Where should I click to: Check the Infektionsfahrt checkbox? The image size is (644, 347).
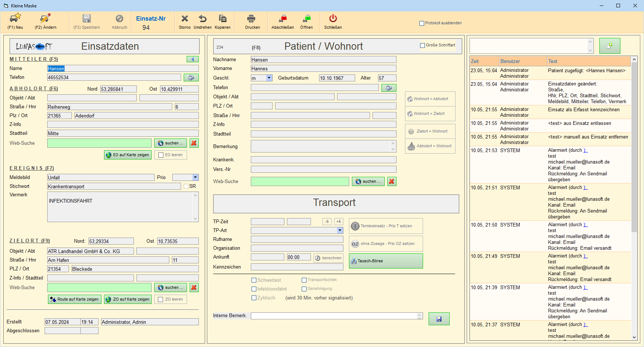click(254, 289)
